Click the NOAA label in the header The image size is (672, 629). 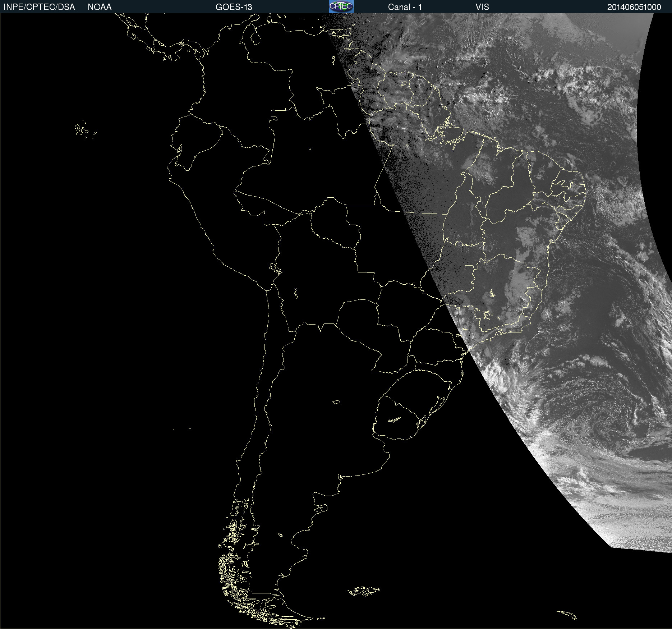[x=100, y=7]
